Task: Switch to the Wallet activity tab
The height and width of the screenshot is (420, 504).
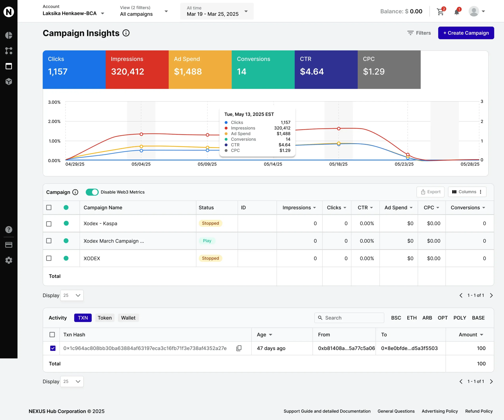Action: 128,318
